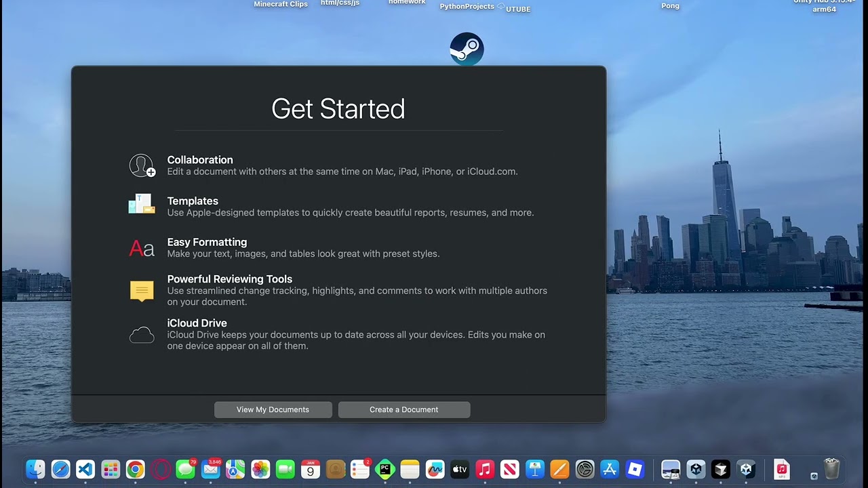Open View My Documents
Image resolution: width=868 pixels, height=488 pixels.
[x=273, y=409]
